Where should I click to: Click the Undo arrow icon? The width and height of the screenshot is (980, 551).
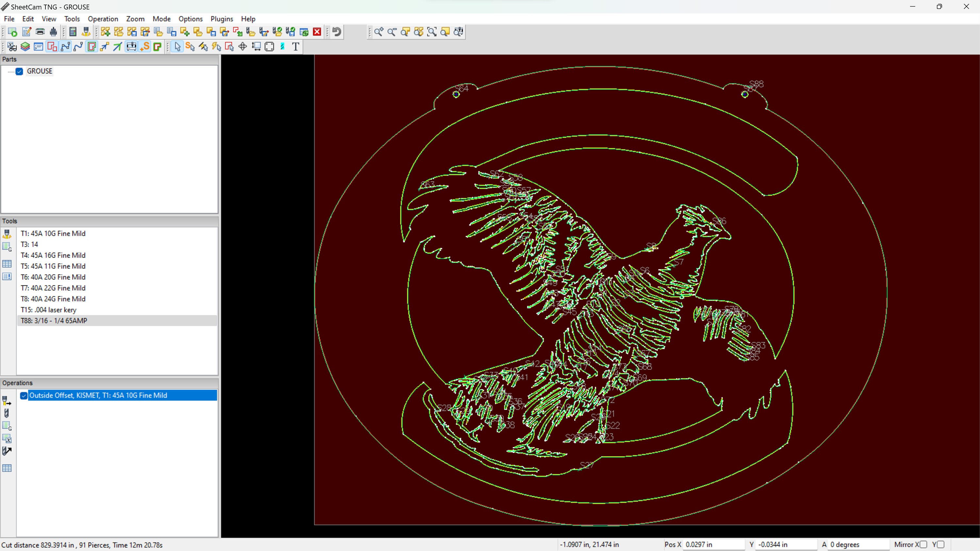tap(336, 32)
